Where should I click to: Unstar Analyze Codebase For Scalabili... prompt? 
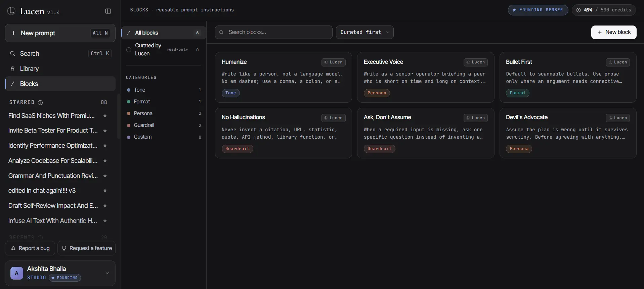[105, 161]
